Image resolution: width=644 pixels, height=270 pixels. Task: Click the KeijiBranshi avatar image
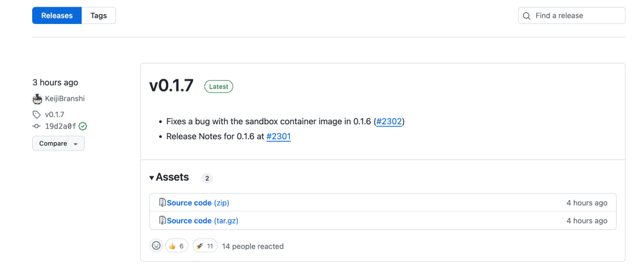click(x=38, y=99)
